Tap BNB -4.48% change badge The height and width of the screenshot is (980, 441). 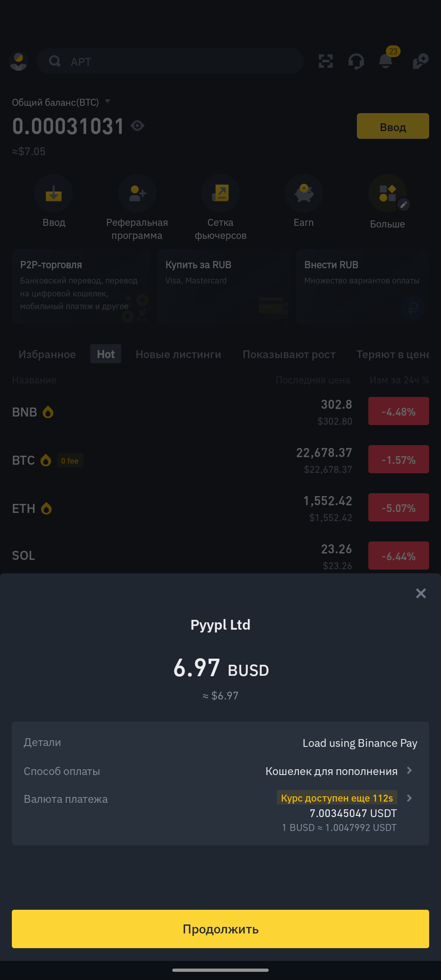tap(398, 411)
